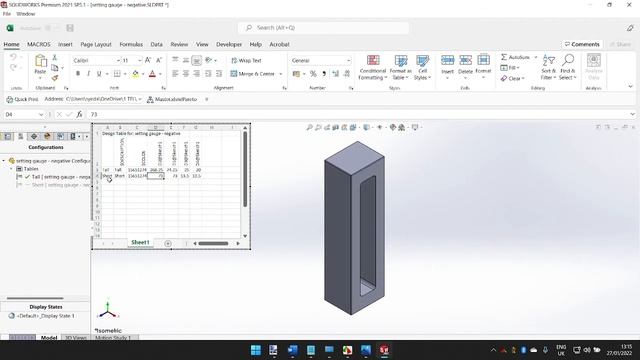Open the Fill dropdown
This screenshot has width=640, height=360.
[x=510, y=68]
